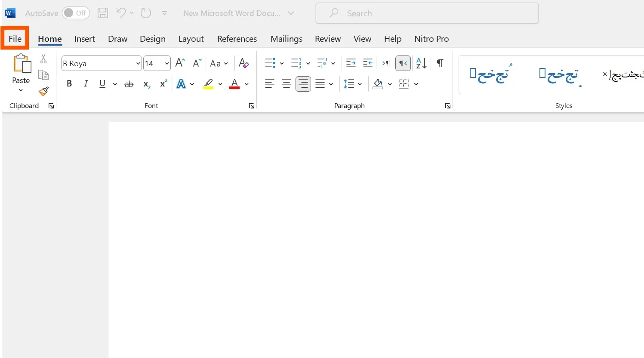
Task: Click the Clear All Formatting icon
Action: [243, 63]
